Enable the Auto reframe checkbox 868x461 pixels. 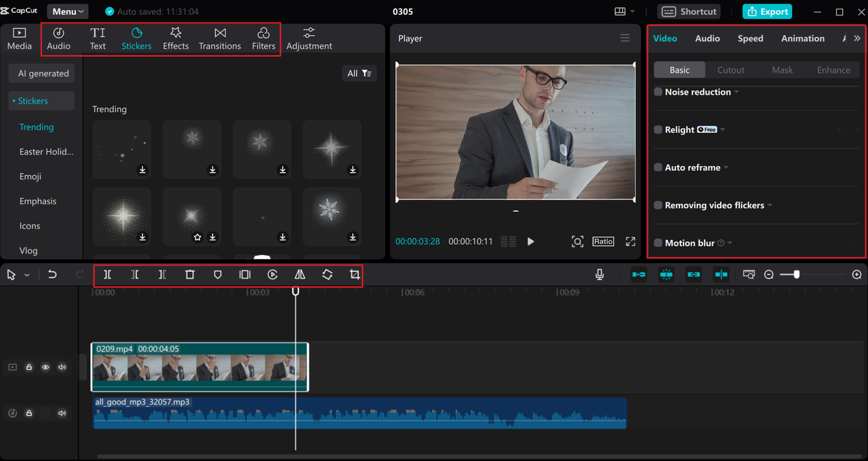658,167
